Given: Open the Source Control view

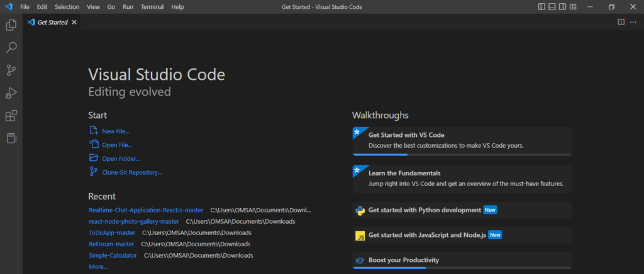Looking at the screenshot, I should 11,70.
